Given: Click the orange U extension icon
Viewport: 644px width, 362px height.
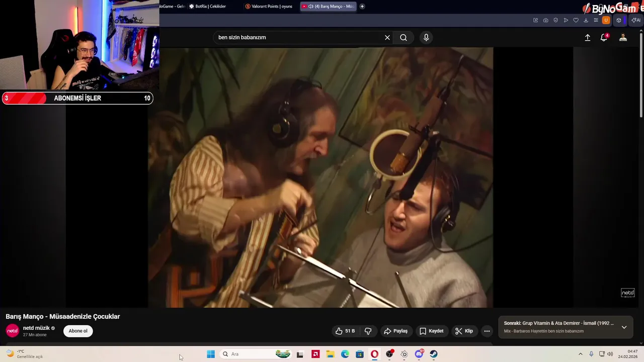Looking at the screenshot, I should (606, 20).
